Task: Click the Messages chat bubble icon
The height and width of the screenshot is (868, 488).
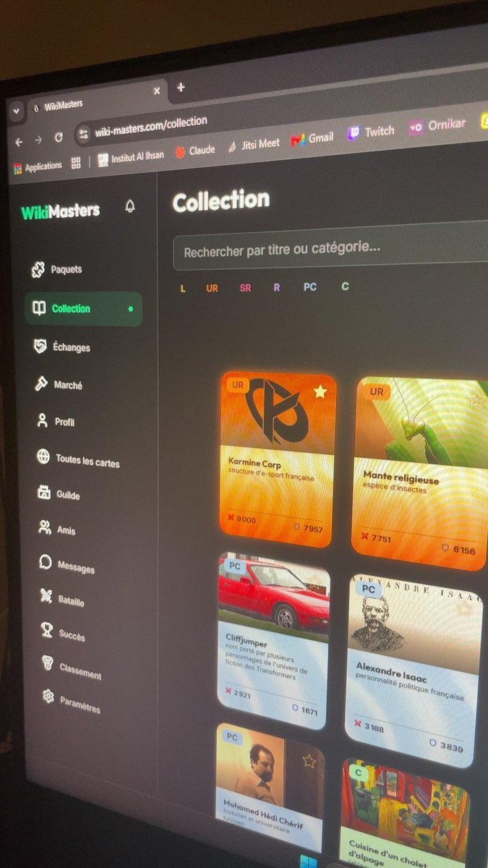Action: click(x=46, y=563)
